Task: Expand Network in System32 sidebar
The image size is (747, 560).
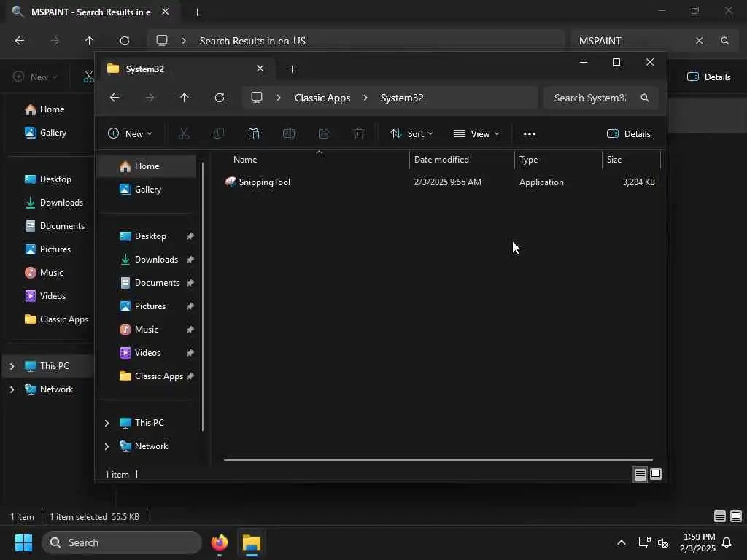Action: (x=107, y=446)
